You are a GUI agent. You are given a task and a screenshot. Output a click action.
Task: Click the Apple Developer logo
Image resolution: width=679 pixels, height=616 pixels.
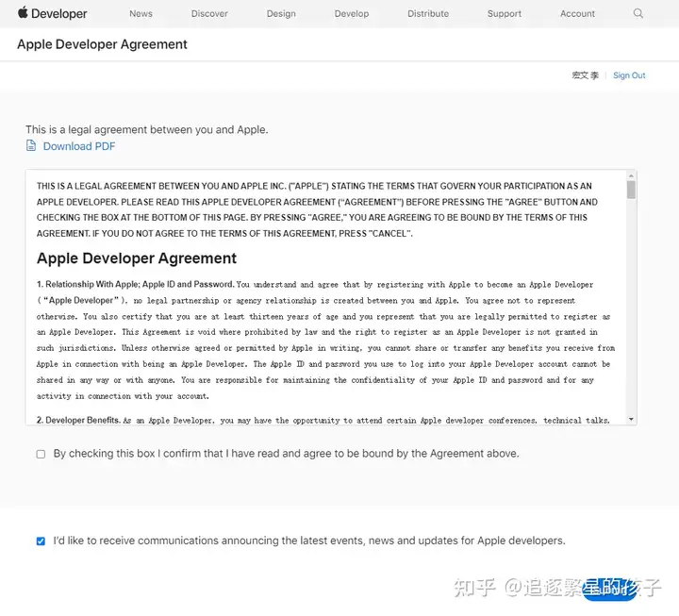click(52, 13)
